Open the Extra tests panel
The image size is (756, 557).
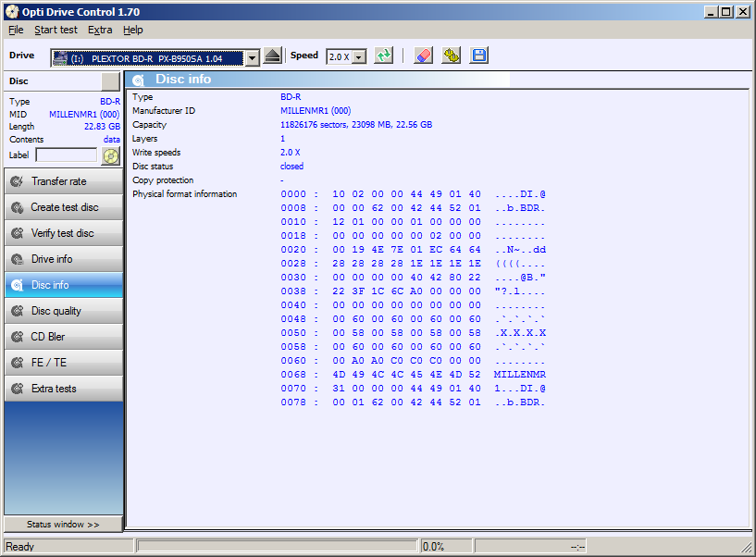coord(64,389)
